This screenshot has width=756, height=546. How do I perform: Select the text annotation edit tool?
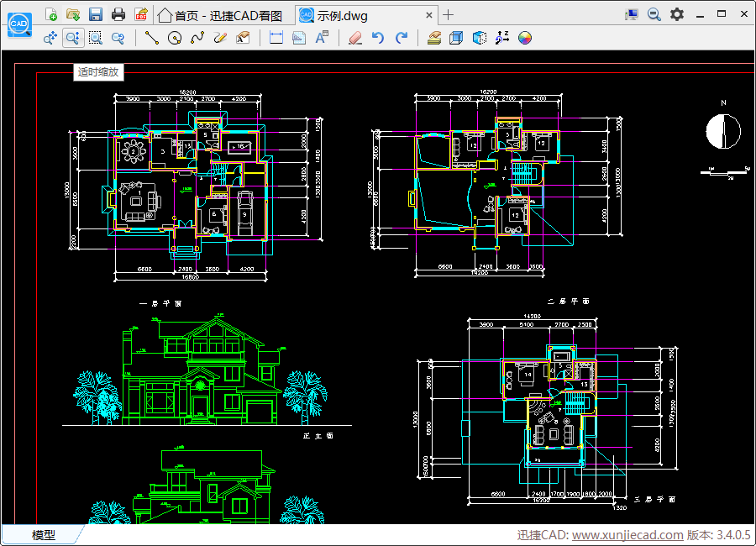[x=243, y=38]
